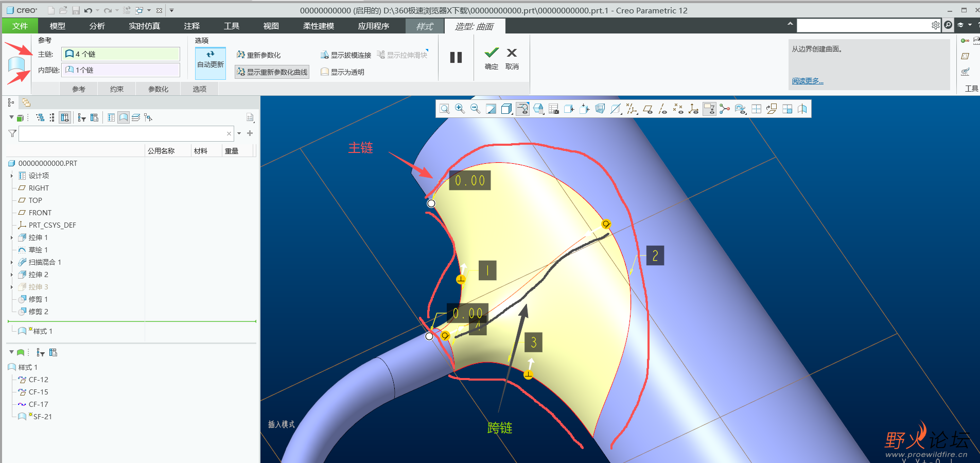Switch to the 视图 ribbon tab

pyautogui.click(x=271, y=26)
